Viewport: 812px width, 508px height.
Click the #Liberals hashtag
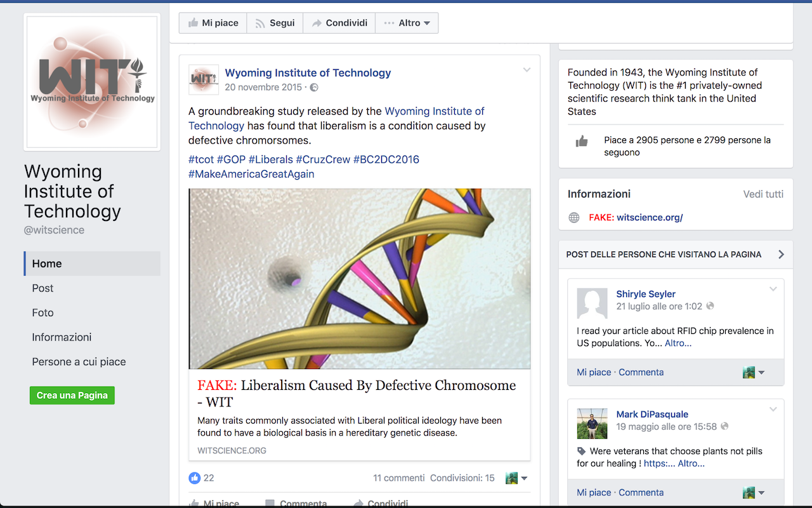pyautogui.click(x=271, y=159)
